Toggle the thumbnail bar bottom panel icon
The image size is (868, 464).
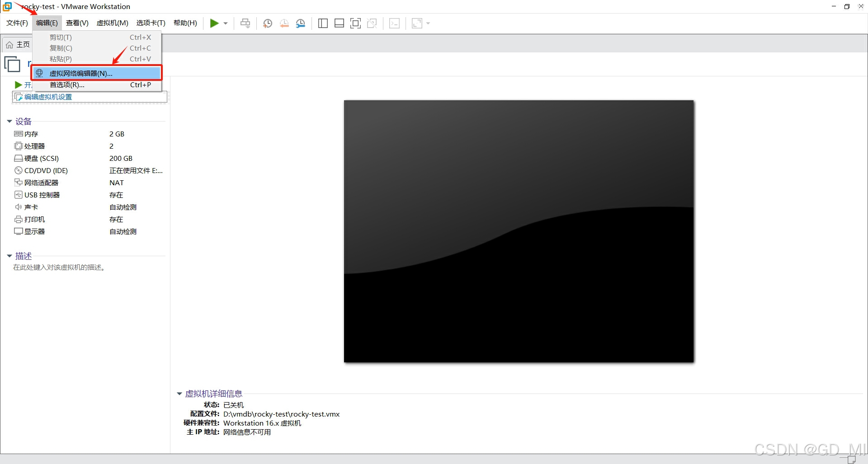click(340, 23)
